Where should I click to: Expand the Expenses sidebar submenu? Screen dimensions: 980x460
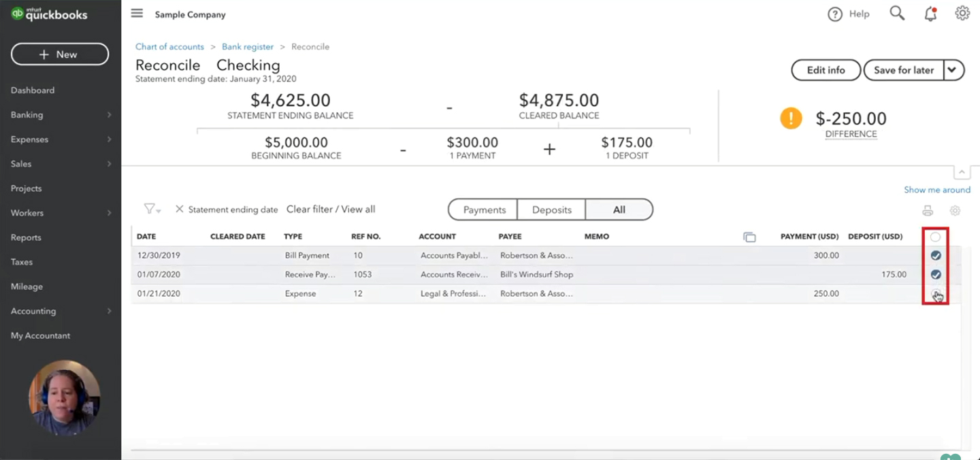tap(109, 139)
